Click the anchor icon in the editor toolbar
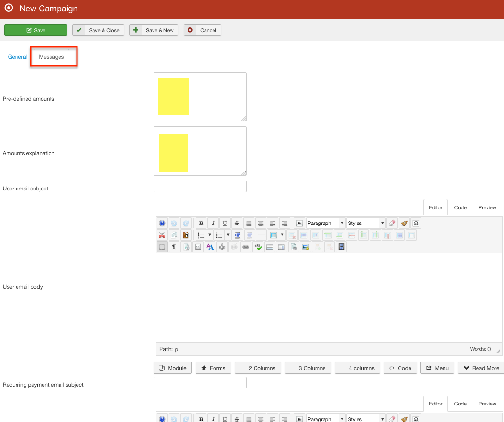This screenshot has width=504, height=422. click(222, 247)
